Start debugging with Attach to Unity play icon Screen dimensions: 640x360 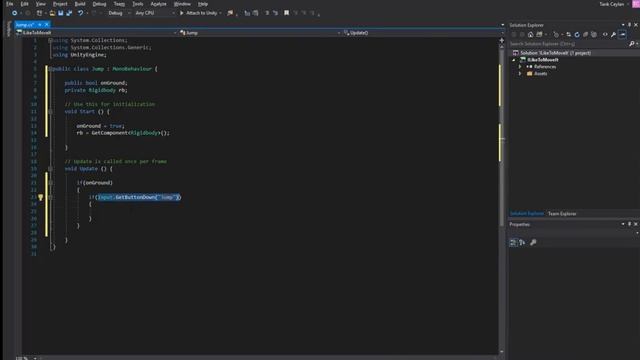tap(182, 13)
